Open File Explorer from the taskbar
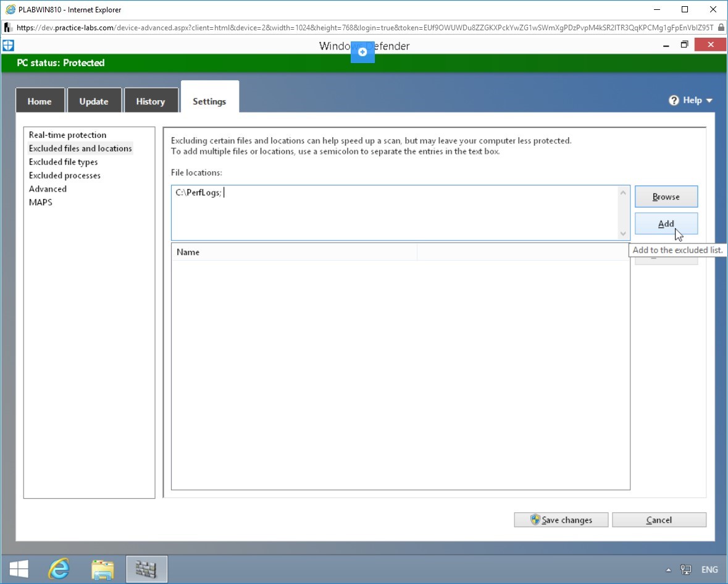 [x=103, y=569]
